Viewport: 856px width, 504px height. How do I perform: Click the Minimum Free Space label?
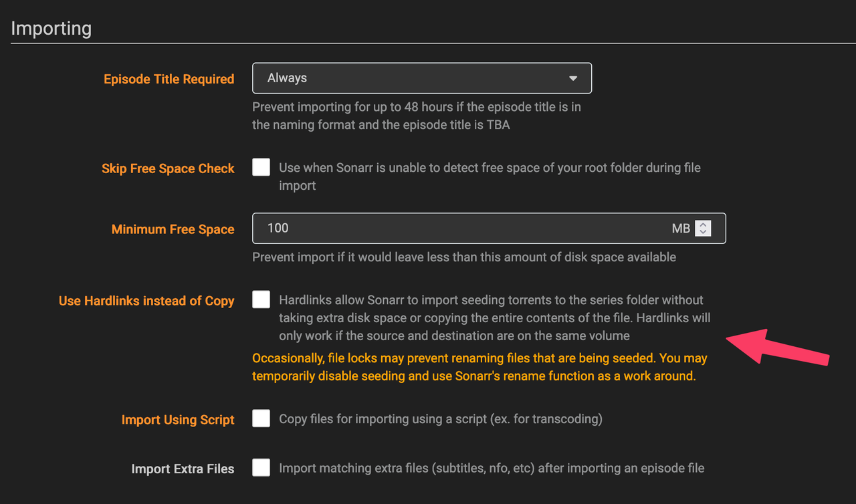[x=173, y=229]
